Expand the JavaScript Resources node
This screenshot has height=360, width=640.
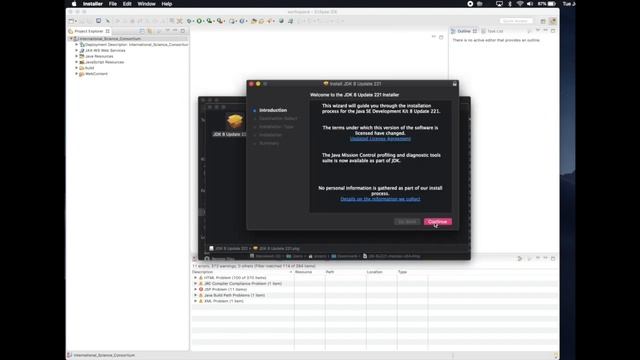76,62
